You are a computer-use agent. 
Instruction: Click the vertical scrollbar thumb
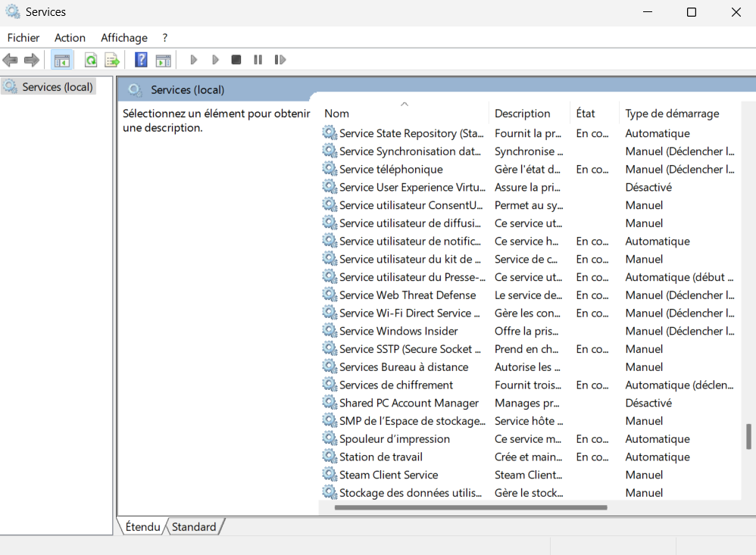tap(748, 436)
